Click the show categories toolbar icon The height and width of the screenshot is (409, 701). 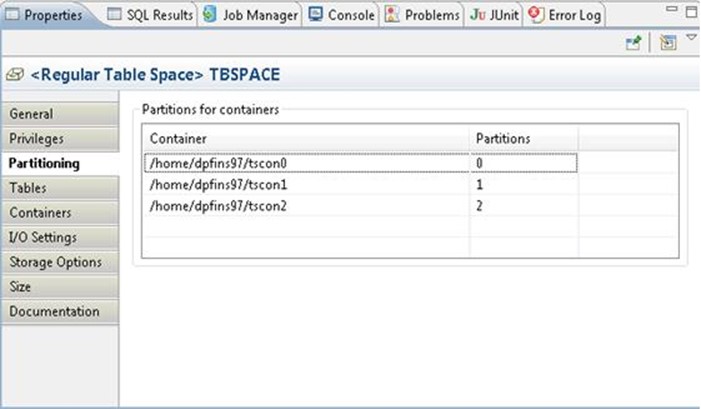pos(667,43)
